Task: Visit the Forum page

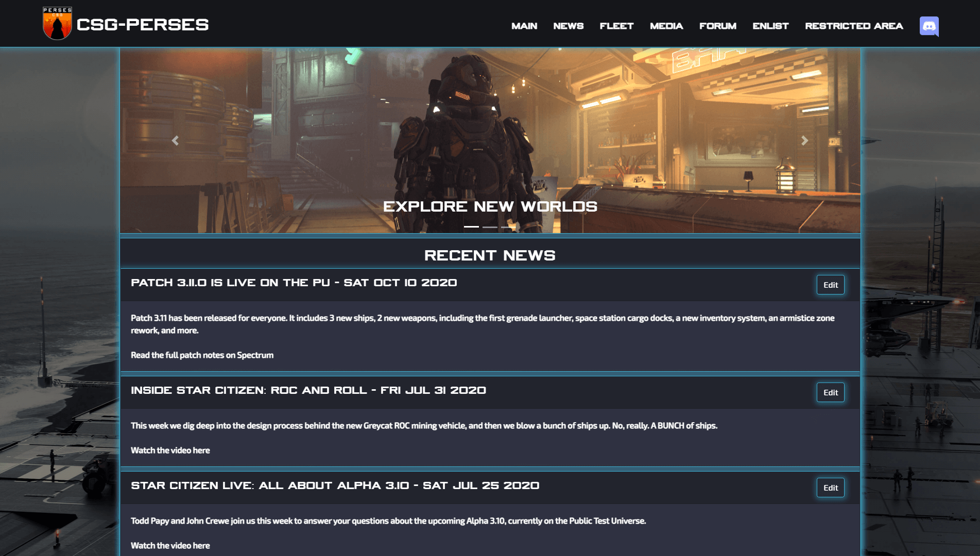Action: click(717, 26)
